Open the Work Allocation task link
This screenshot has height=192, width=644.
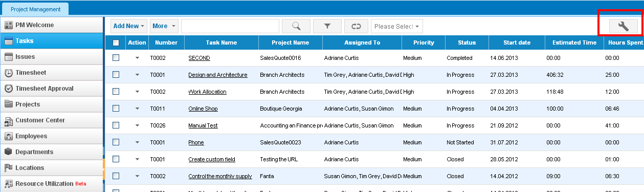(207, 92)
